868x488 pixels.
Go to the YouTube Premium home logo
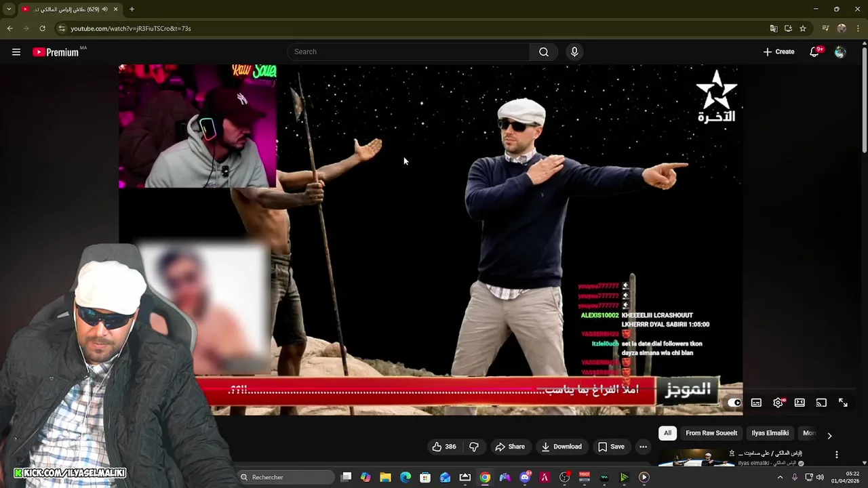click(56, 52)
